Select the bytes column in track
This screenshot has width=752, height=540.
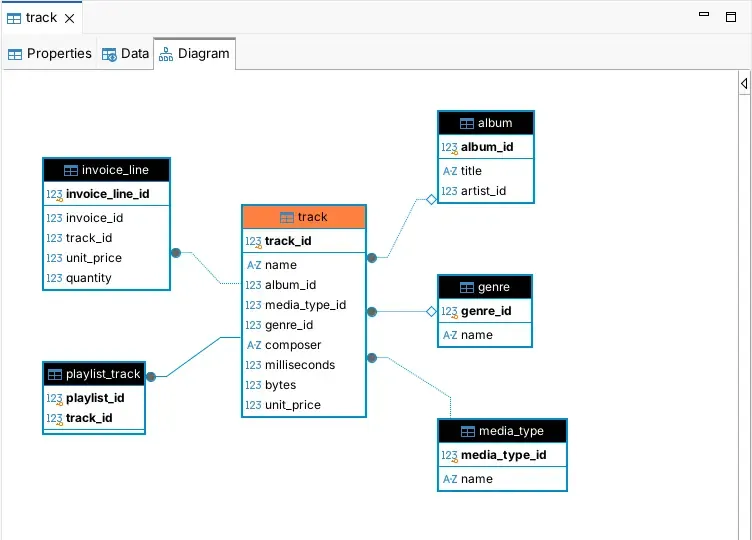tap(304, 385)
